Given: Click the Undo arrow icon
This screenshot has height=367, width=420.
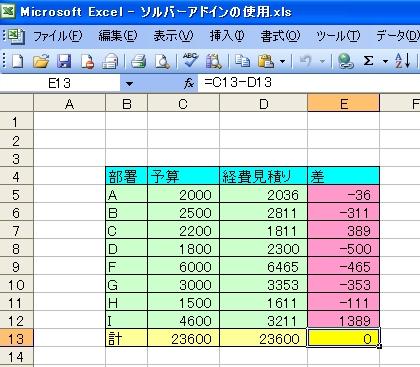Looking at the screenshot, I should pos(306,61).
